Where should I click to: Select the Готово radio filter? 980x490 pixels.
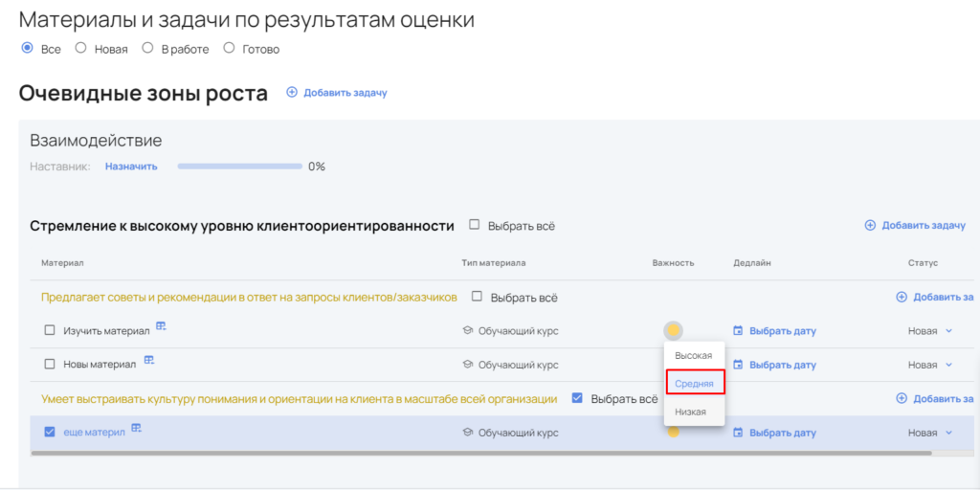tap(229, 48)
